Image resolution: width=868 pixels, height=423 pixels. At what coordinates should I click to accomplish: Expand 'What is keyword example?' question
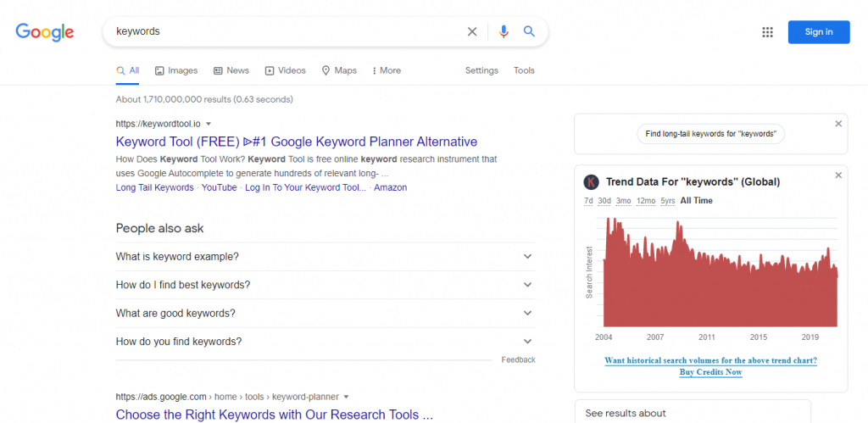(325, 257)
